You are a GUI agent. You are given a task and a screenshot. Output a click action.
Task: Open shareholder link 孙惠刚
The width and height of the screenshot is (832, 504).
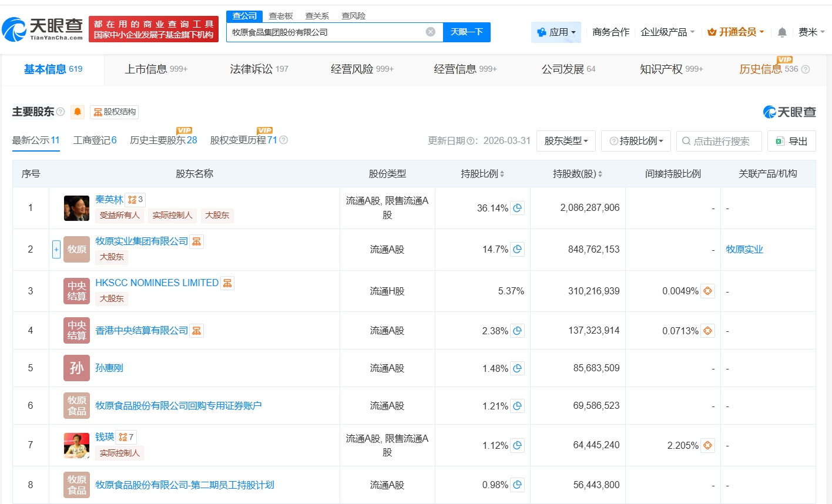(x=109, y=368)
